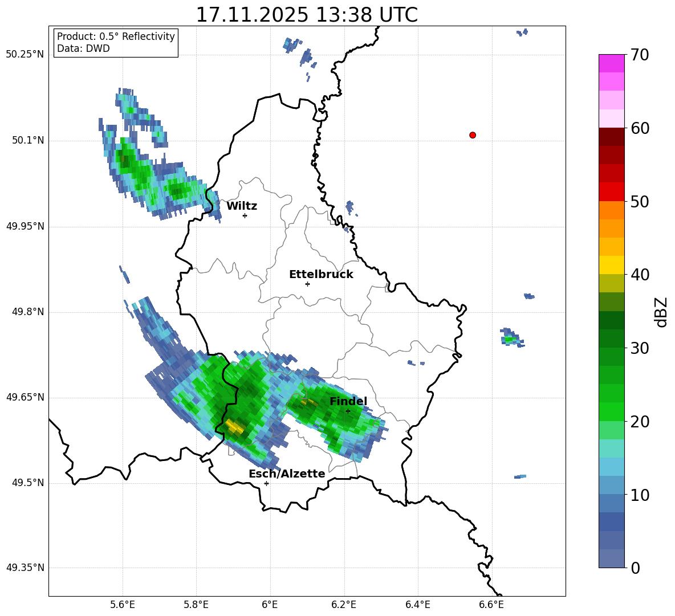Click the 50.1°N latitude label

point(27,141)
